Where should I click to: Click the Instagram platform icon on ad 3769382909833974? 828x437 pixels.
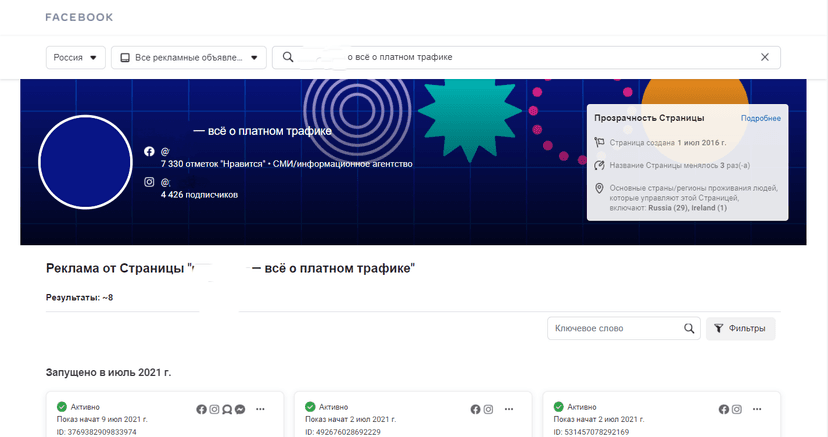214,409
